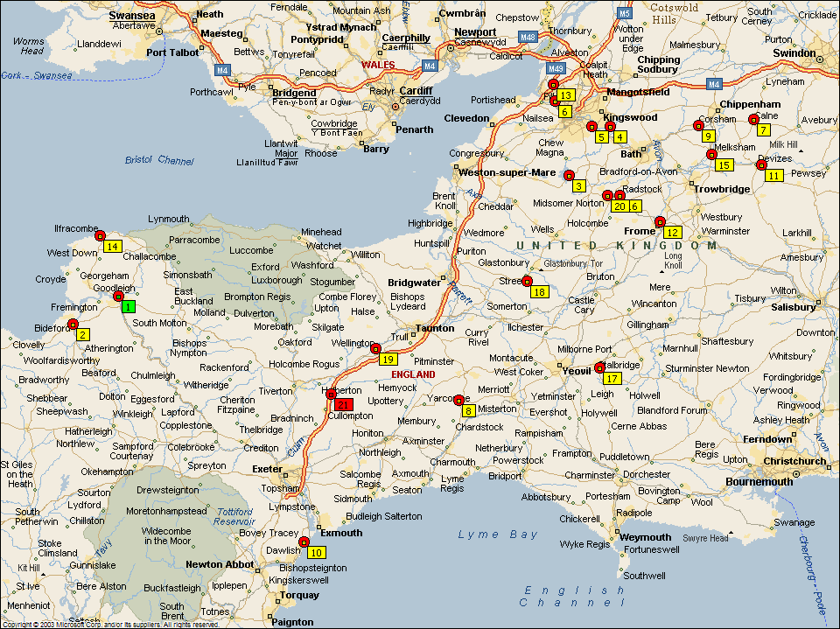Screen dimensions: 840x629
Task: Click marker 11 near Devizes
Action: pyautogui.click(x=773, y=175)
